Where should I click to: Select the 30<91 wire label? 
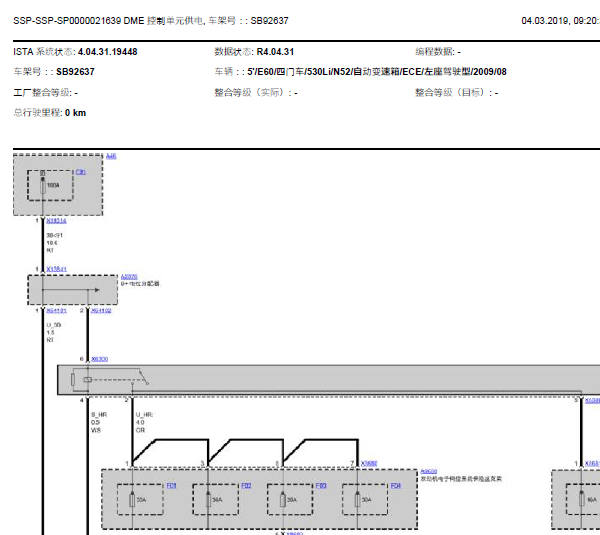(54, 235)
